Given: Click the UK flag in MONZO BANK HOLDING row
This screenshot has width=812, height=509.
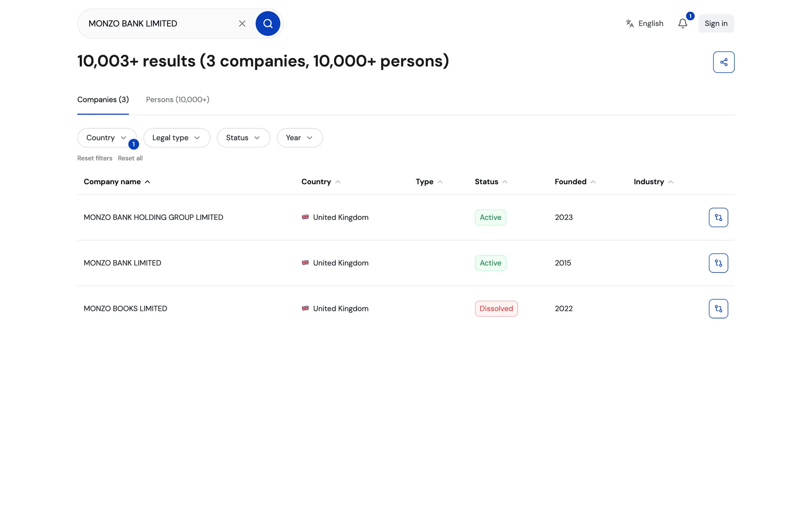Looking at the screenshot, I should tap(305, 217).
